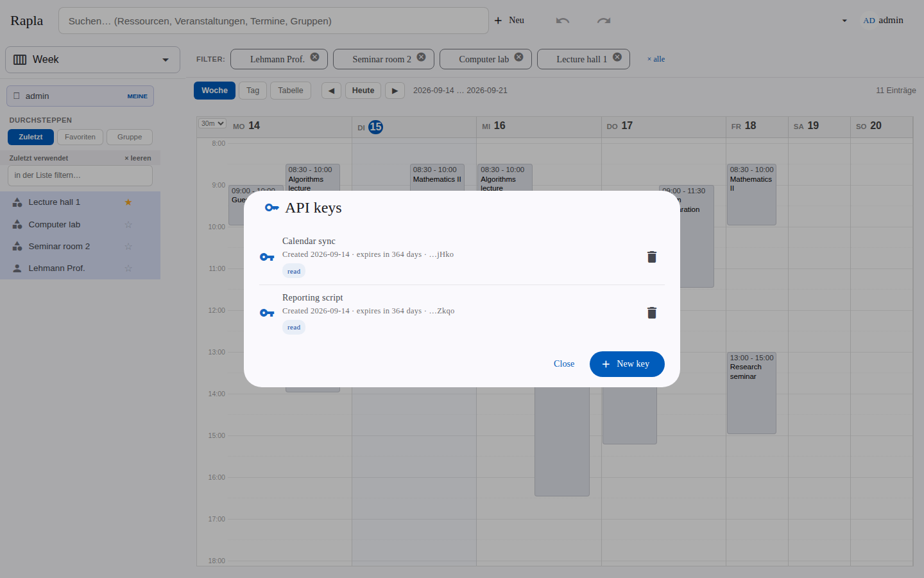This screenshot has height=578, width=924.
Task: Open the Week view dropdown
Action: (92, 60)
